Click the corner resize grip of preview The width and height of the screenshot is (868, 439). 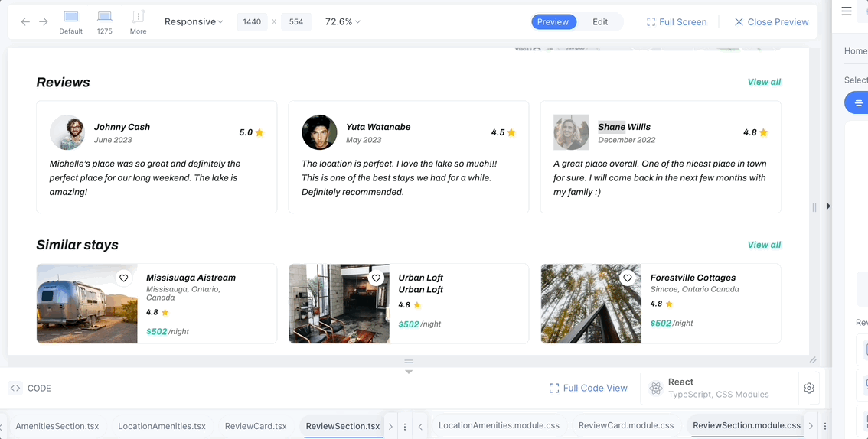(x=813, y=359)
